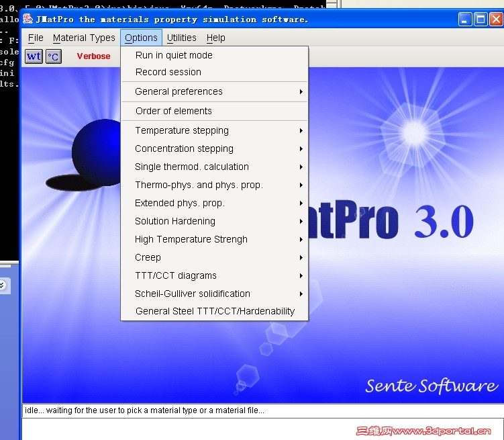Maximize the JMatPro window
Screen dimensions: 504x440
pyautogui.click(x=481, y=19)
